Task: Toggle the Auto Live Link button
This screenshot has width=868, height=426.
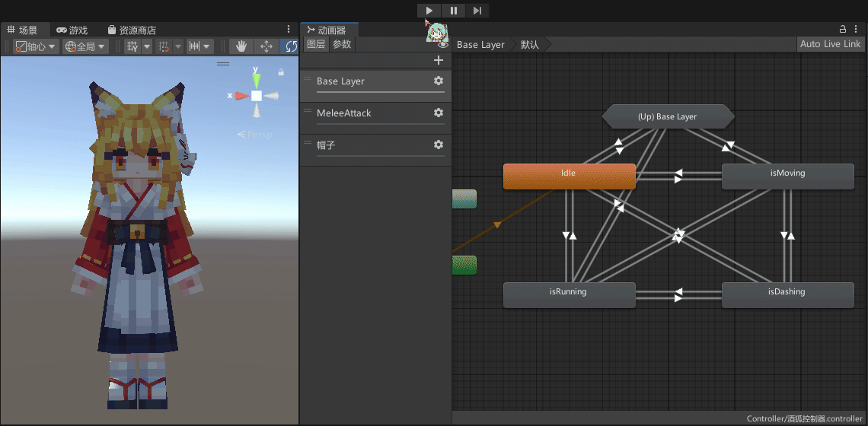Action: tap(831, 44)
